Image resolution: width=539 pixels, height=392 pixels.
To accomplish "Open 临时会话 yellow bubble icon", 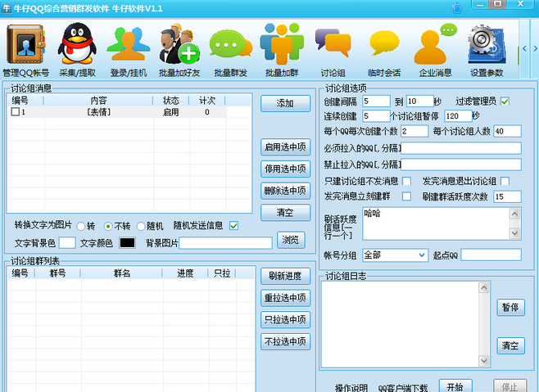I will (384, 43).
